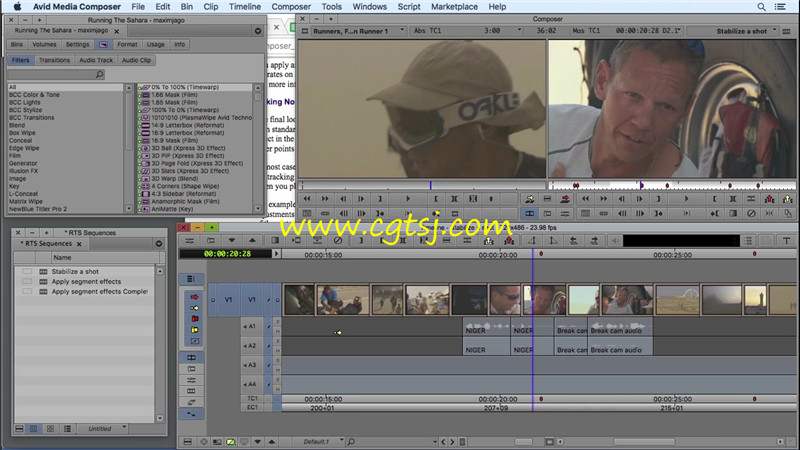
Task: Select Anamorphic Mask (Film) effect
Action: (x=185, y=202)
